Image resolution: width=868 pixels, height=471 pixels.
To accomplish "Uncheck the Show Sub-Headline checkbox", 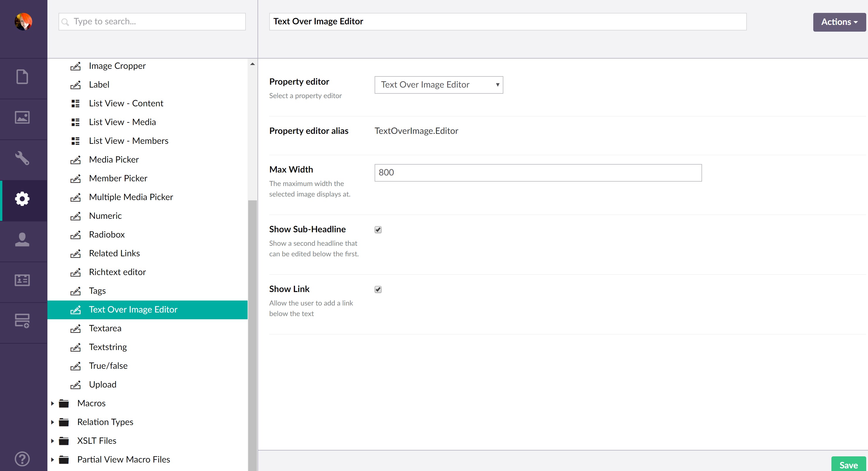I will [x=378, y=230].
